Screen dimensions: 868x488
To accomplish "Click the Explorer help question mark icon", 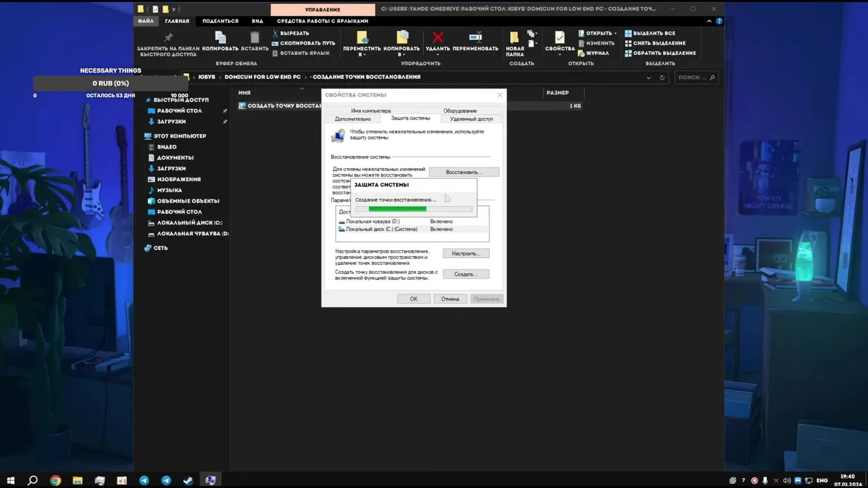I will click(x=719, y=21).
